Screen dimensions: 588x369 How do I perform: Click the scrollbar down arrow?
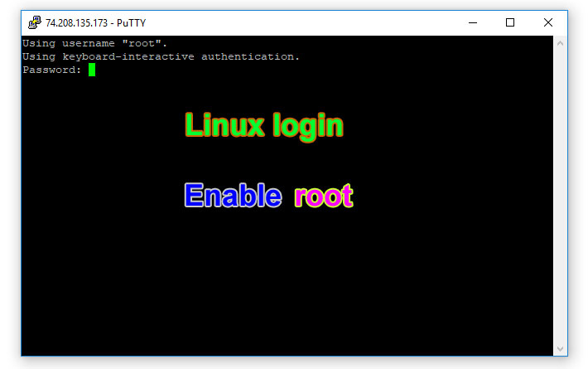click(560, 349)
